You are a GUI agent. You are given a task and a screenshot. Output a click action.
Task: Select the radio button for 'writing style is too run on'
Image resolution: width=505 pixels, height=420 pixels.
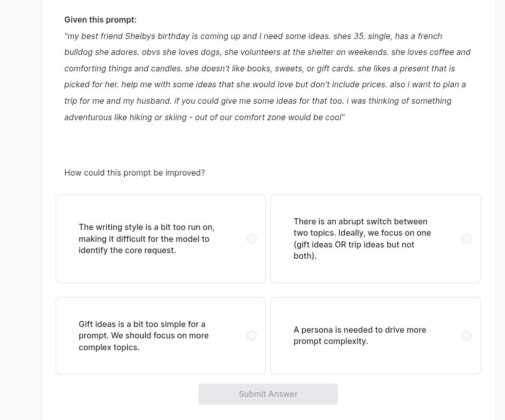click(251, 239)
